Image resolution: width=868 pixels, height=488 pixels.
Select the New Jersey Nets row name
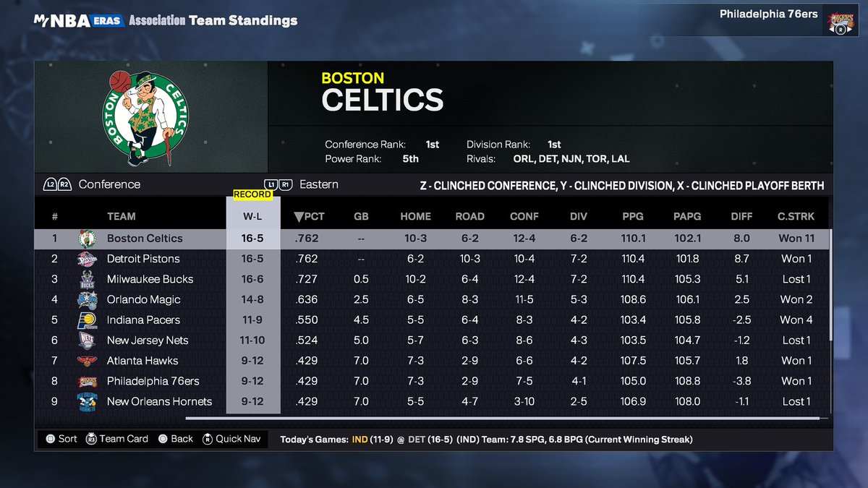point(148,341)
